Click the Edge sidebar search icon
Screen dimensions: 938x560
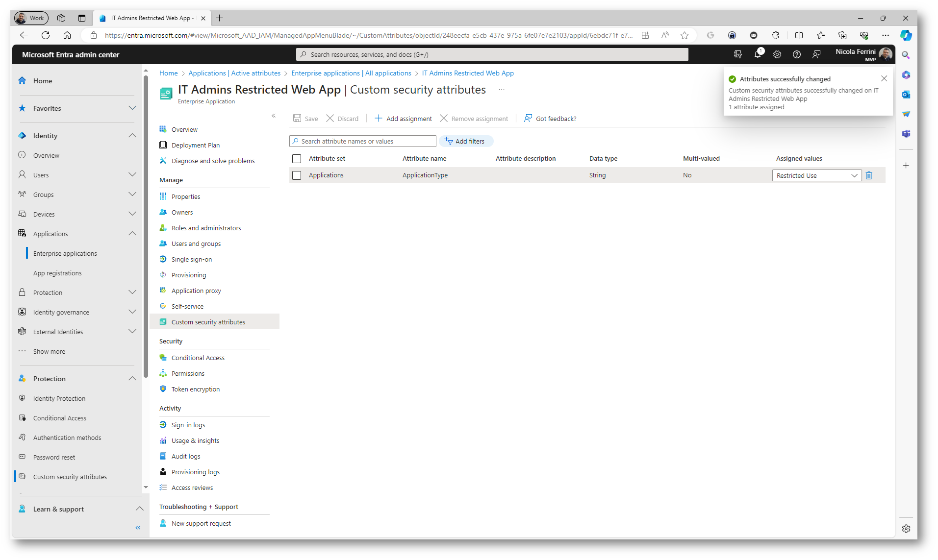click(906, 55)
